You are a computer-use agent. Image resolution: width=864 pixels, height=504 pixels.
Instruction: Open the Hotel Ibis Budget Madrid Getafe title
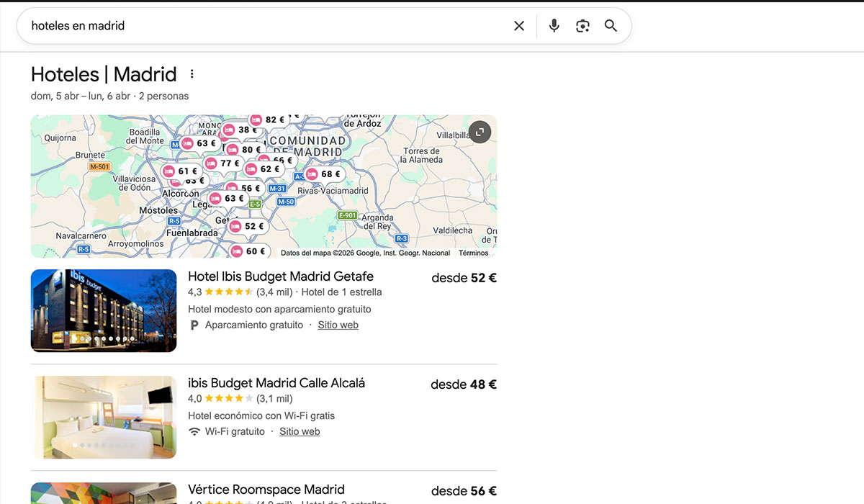point(281,276)
